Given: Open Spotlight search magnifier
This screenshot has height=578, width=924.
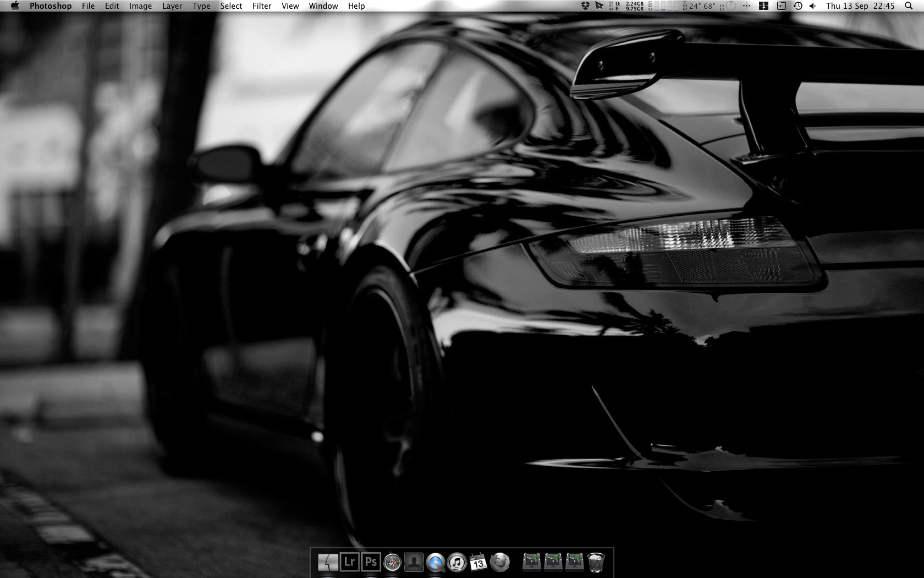Looking at the screenshot, I should pos(909,6).
